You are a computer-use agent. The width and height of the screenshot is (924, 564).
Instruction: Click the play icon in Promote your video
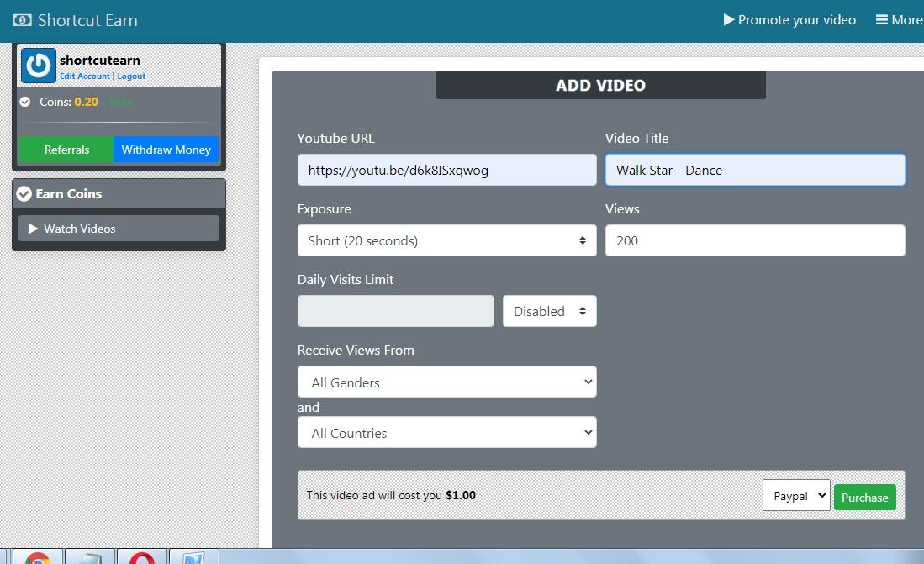click(729, 20)
